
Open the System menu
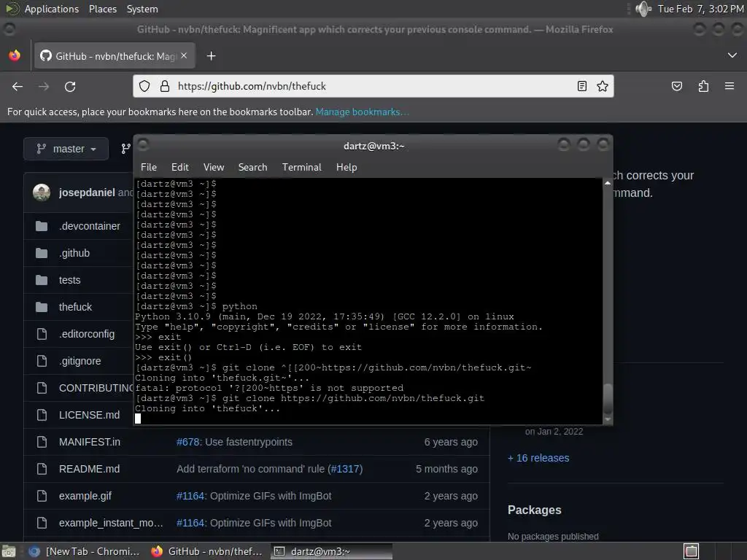point(142,9)
